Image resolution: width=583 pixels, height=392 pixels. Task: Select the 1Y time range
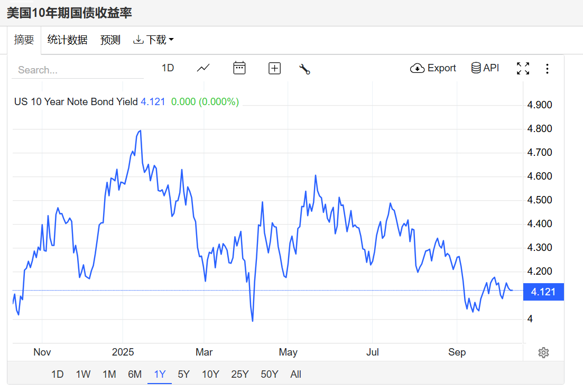pos(160,374)
